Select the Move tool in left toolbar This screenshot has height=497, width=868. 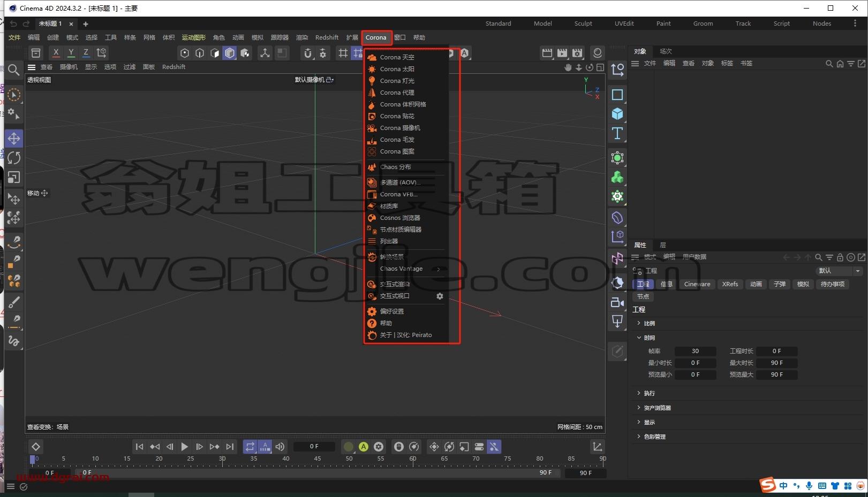[x=14, y=138]
